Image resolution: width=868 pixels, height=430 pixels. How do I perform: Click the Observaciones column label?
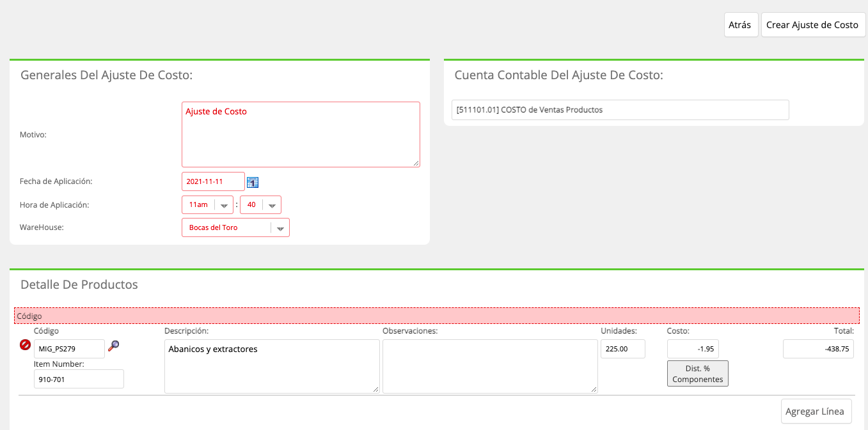tap(410, 331)
